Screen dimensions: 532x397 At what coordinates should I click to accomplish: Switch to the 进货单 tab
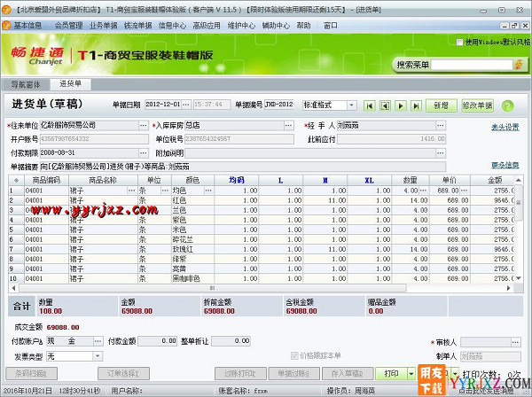pos(71,83)
